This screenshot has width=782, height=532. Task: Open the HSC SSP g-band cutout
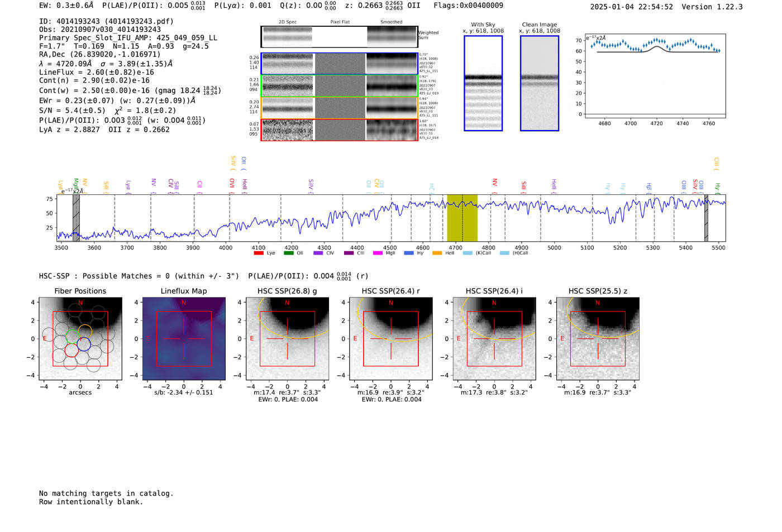pos(288,339)
